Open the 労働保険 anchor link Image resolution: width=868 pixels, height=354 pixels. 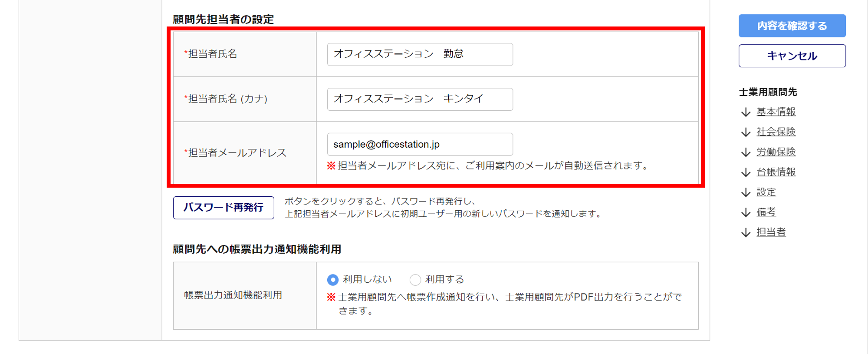click(776, 152)
